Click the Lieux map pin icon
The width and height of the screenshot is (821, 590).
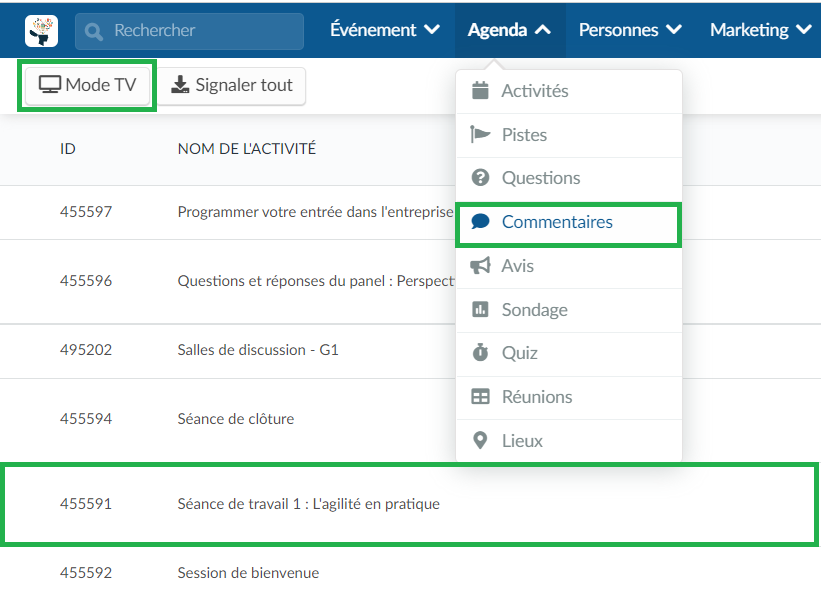[480, 440]
